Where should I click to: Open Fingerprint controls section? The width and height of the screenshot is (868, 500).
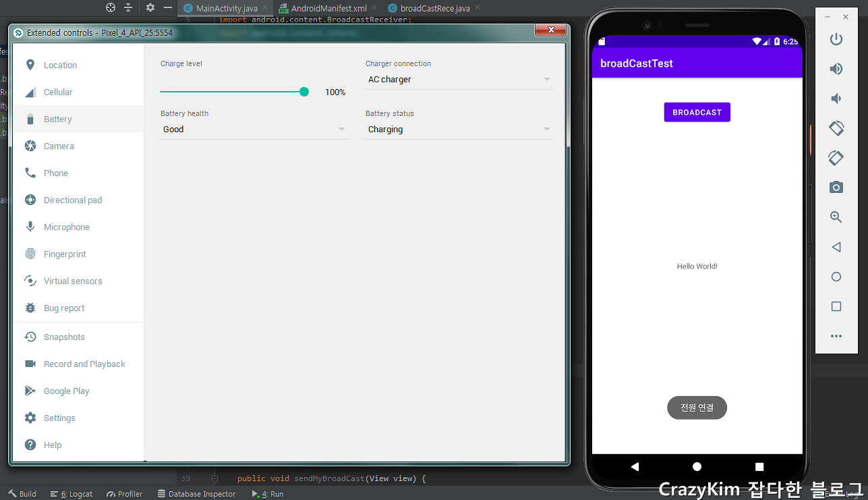pyautogui.click(x=78, y=254)
